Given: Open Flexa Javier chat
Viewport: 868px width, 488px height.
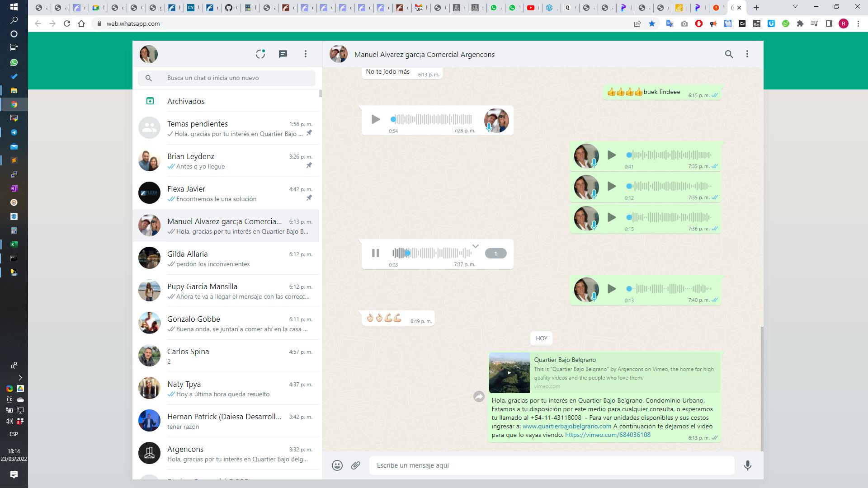Looking at the screenshot, I should pyautogui.click(x=226, y=193).
